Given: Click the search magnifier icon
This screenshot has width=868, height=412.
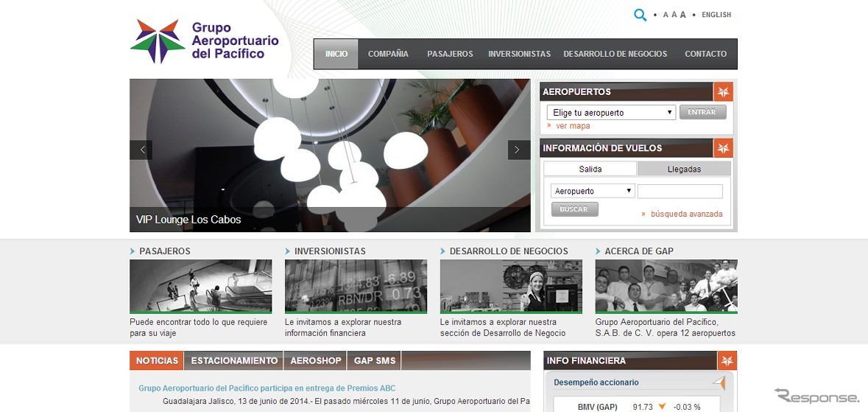Looking at the screenshot, I should (x=640, y=15).
